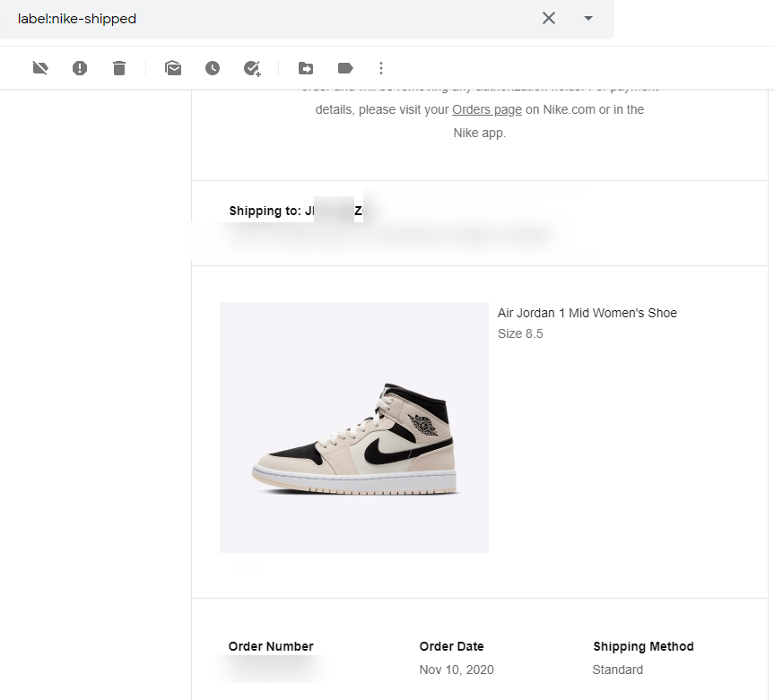
Task: Move the email to another folder
Action: click(305, 67)
